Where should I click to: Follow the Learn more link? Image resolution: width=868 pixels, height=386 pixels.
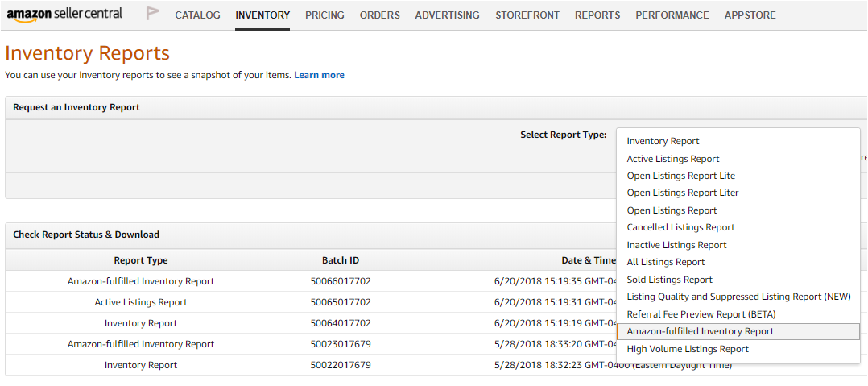pyautogui.click(x=319, y=75)
